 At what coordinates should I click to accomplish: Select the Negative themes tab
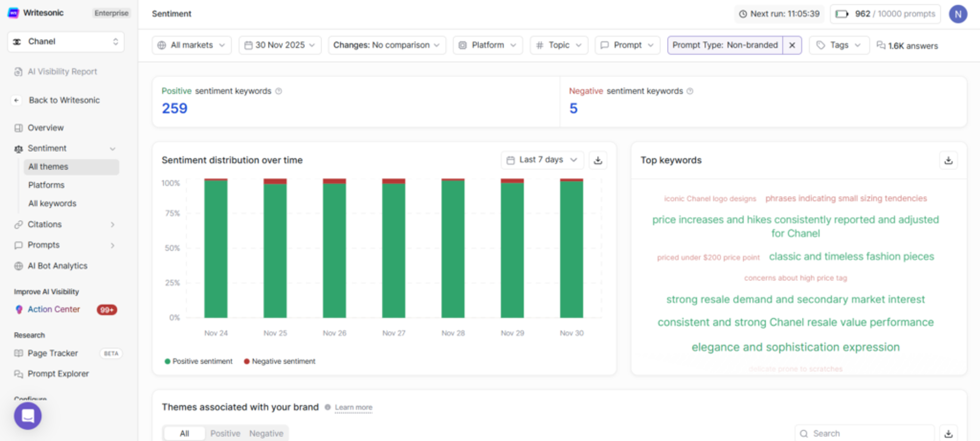pos(266,433)
